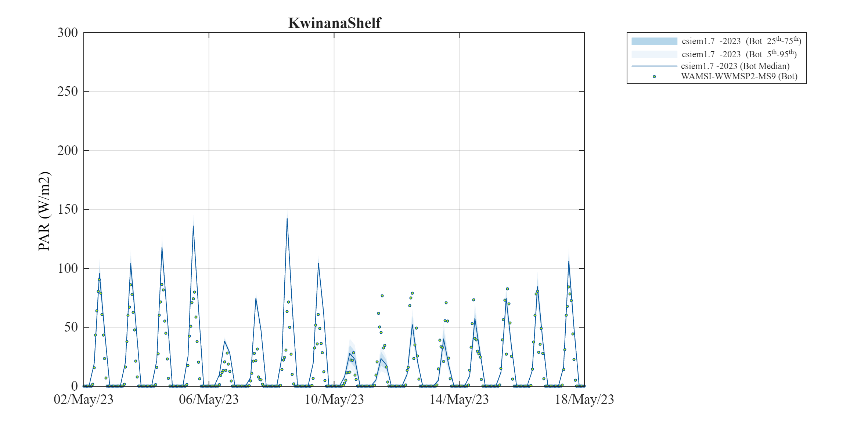This screenshot has width=868, height=434.
Task: Click the 150 y-axis tick label
Action: pos(68,209)
